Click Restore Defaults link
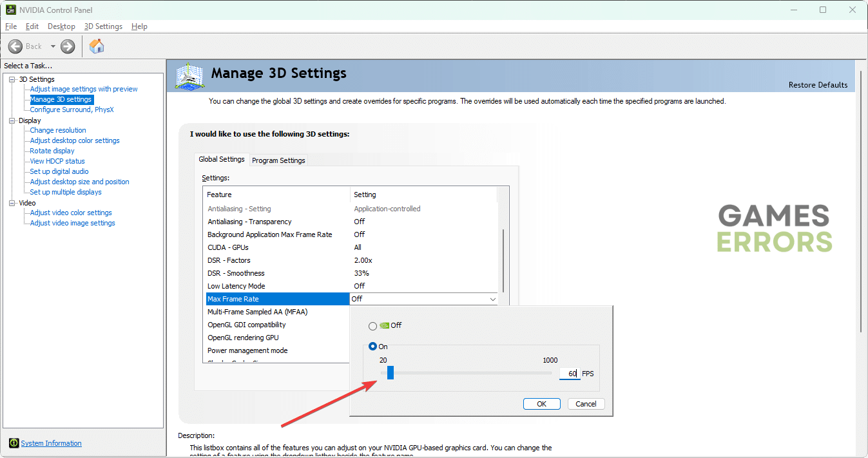Screen dimensions: 868x458 pyautogui.click(x=818, y=85)
